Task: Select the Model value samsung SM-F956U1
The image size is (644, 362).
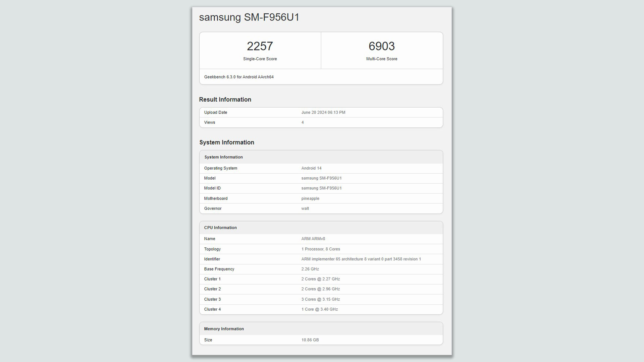Action: point(321,178)
